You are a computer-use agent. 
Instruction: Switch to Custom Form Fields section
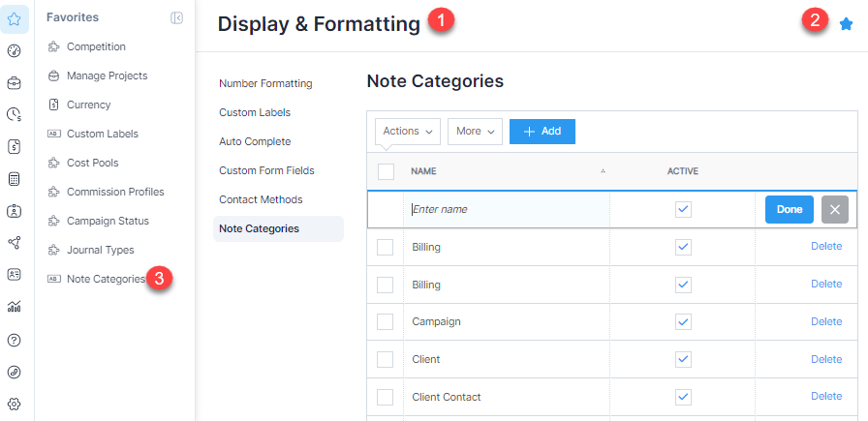[266, 171]
